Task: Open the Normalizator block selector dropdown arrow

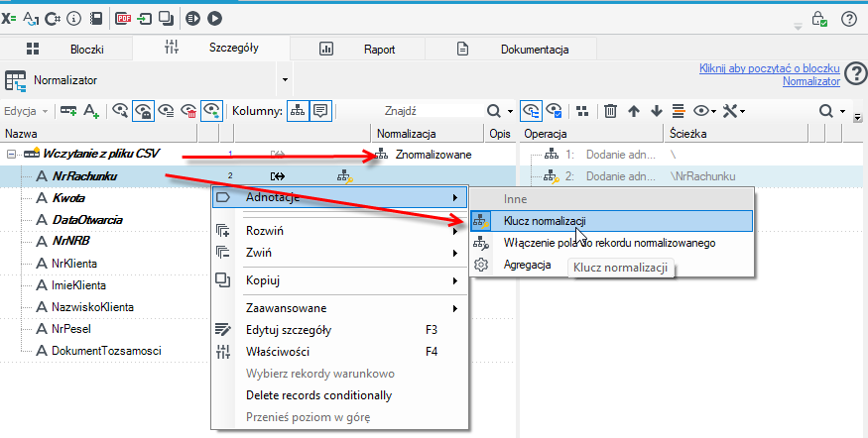Action: (x=285, y=80)
